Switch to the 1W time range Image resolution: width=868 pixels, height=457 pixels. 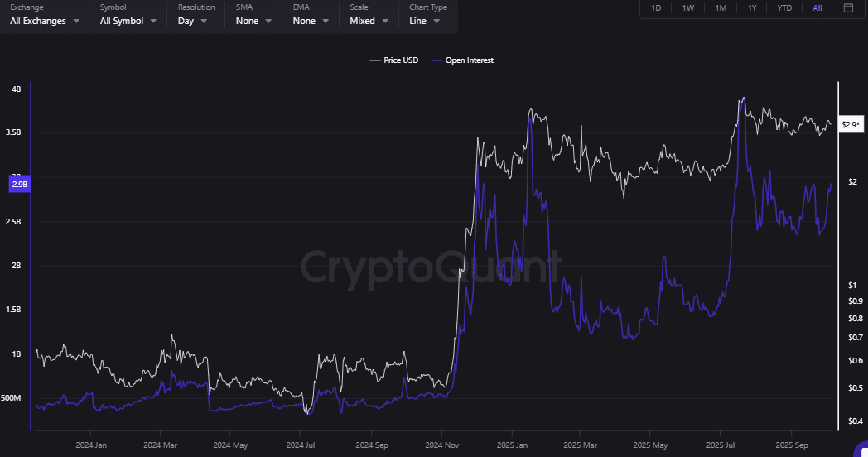pos(688,8)
